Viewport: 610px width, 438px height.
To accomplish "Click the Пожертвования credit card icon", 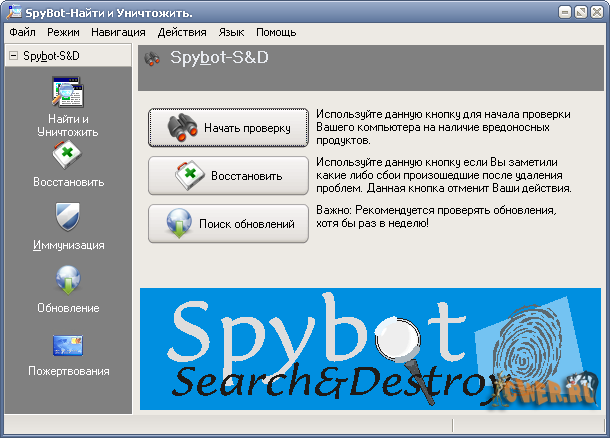I will [x=67, y=345].
